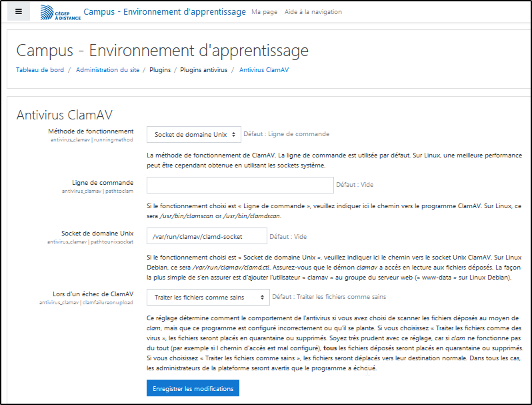Click the Unix socket path input field

(207, 236)
